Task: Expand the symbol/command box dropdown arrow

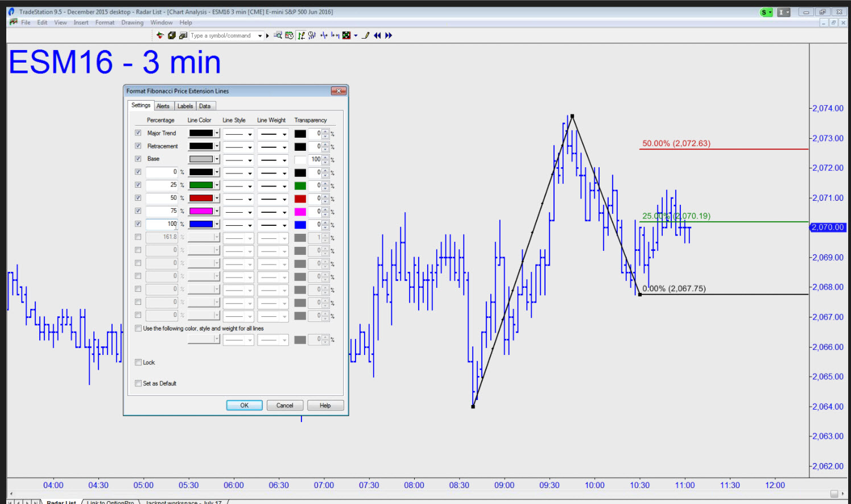Action: [x=260, y=36]
